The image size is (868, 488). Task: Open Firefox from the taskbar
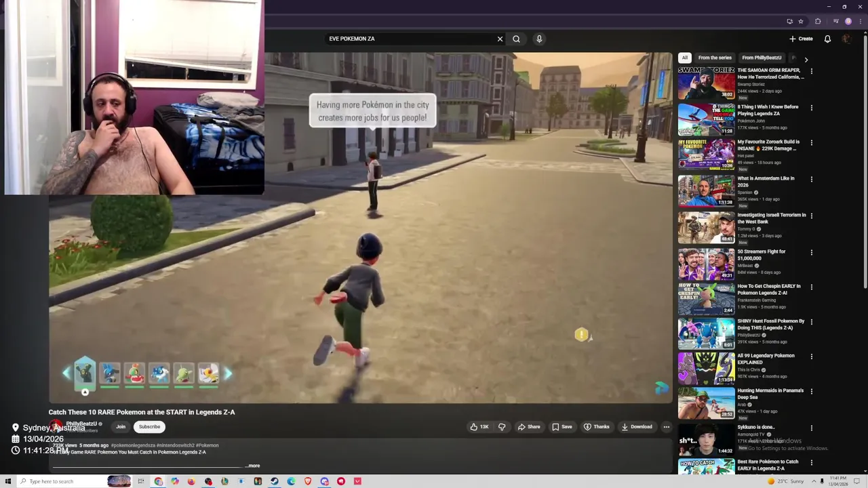[x=191, y=481]
